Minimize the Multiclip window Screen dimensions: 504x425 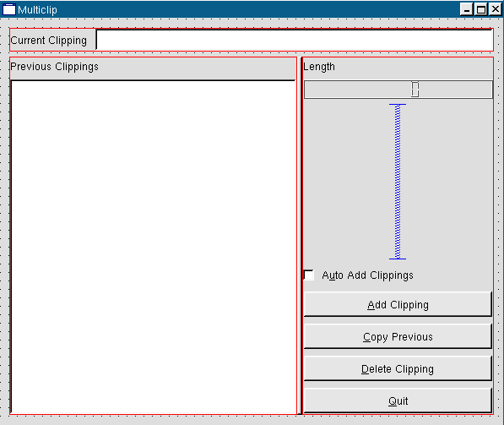(x=466, y=9)
